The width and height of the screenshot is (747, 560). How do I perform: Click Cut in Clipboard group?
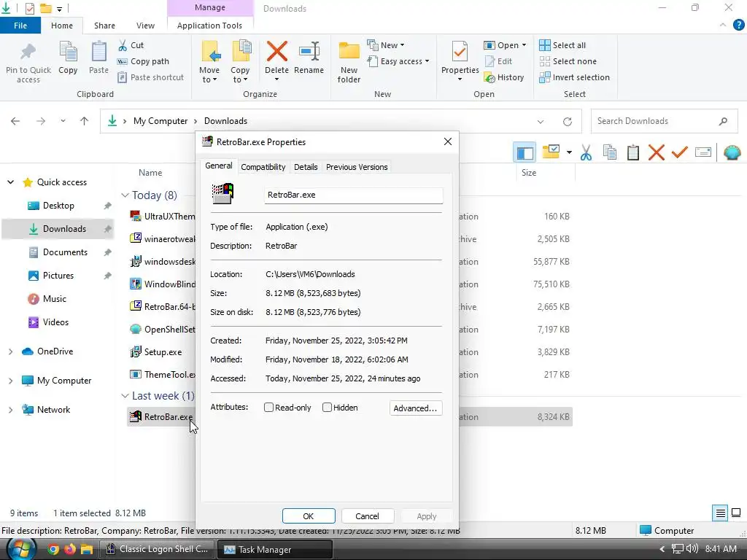[x=131, y=45]
